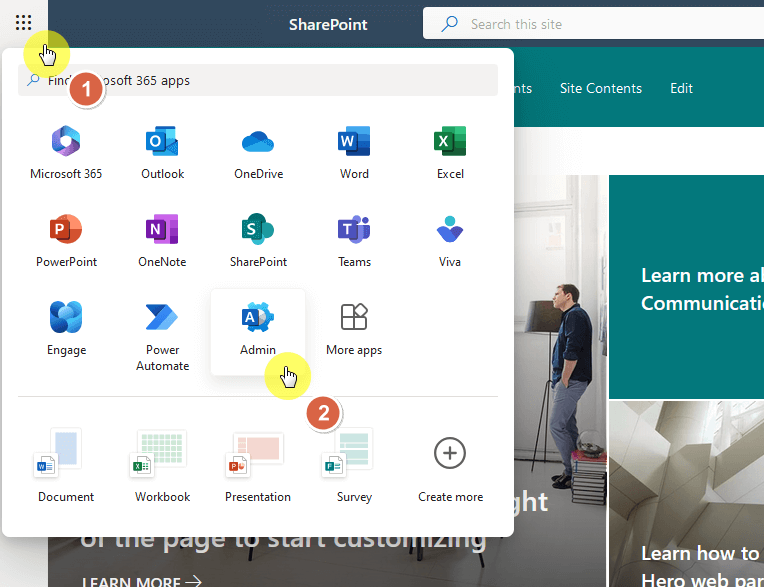Image resolution: width=764 pixels, height=587 pixels.
Task: Open SharePoint app tile in launcher
Action: [x=258, y=241]
